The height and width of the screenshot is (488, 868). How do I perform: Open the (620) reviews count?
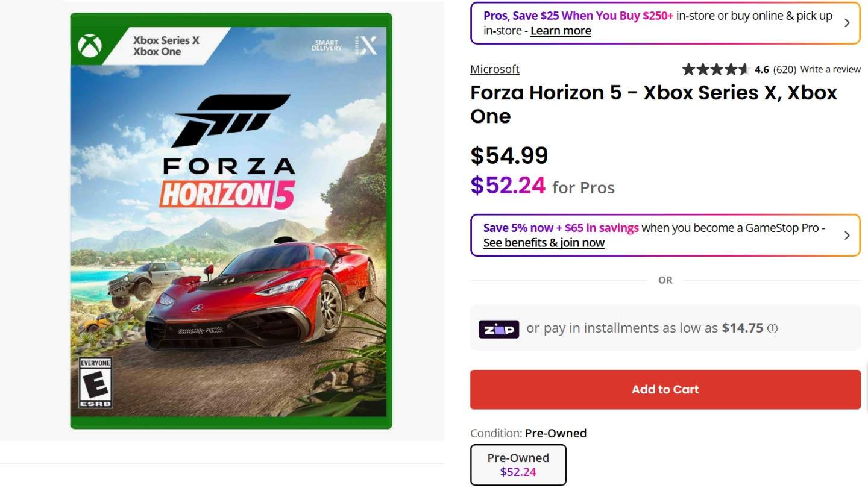(784, 69)
